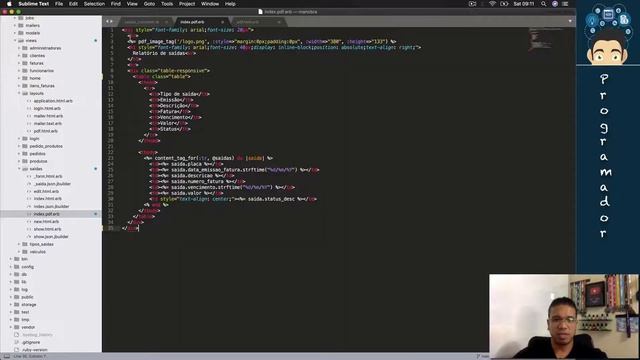Open _form.html.erb in saidas

[48, 176]
